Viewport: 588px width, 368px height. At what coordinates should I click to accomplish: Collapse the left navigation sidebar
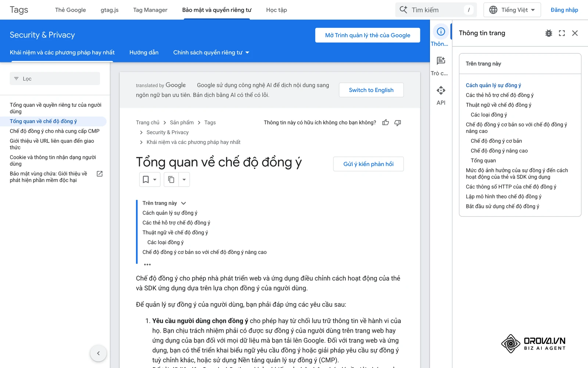[98, 353]
